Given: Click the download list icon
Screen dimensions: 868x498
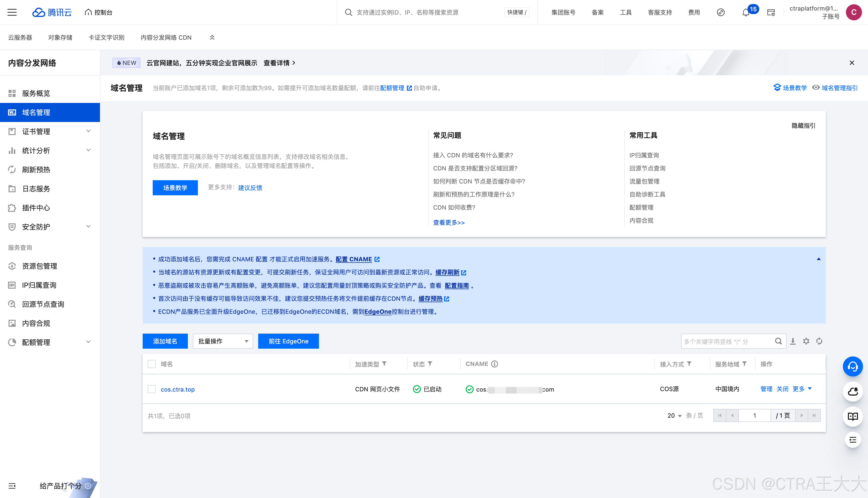Looking at the screenshot, I should tap(793, 341).
